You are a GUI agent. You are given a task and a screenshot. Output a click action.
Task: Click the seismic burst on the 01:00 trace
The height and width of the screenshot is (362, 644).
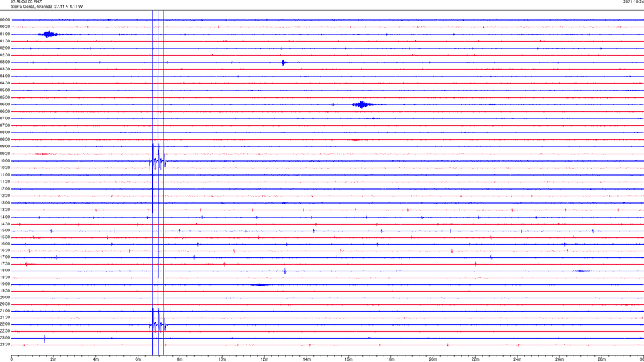(48, 34)
